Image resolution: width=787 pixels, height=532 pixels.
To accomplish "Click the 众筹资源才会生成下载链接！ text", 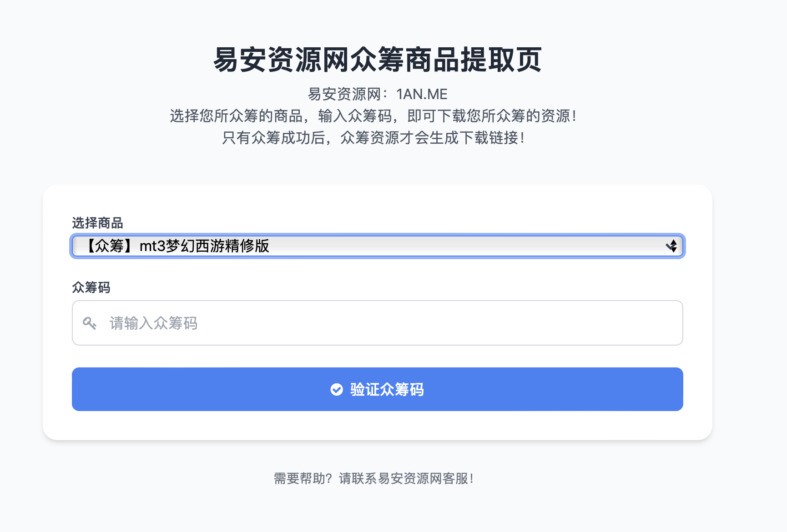I will [433, 138].
